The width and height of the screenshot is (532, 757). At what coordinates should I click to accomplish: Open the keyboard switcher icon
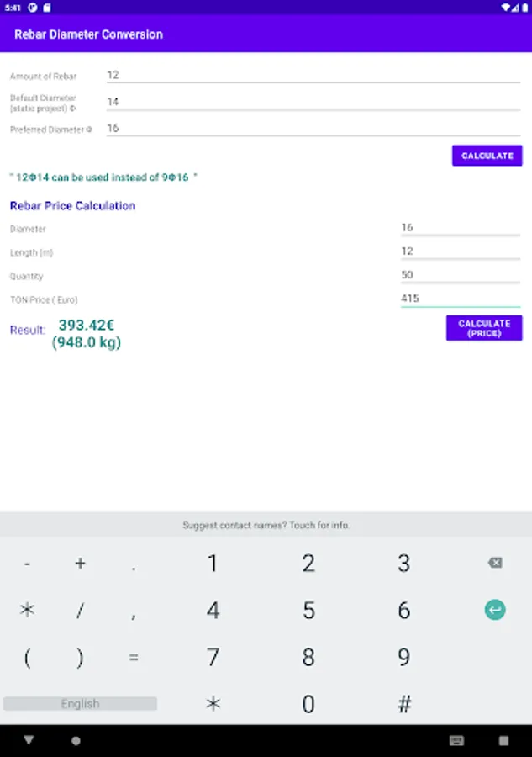click(456, 740)
